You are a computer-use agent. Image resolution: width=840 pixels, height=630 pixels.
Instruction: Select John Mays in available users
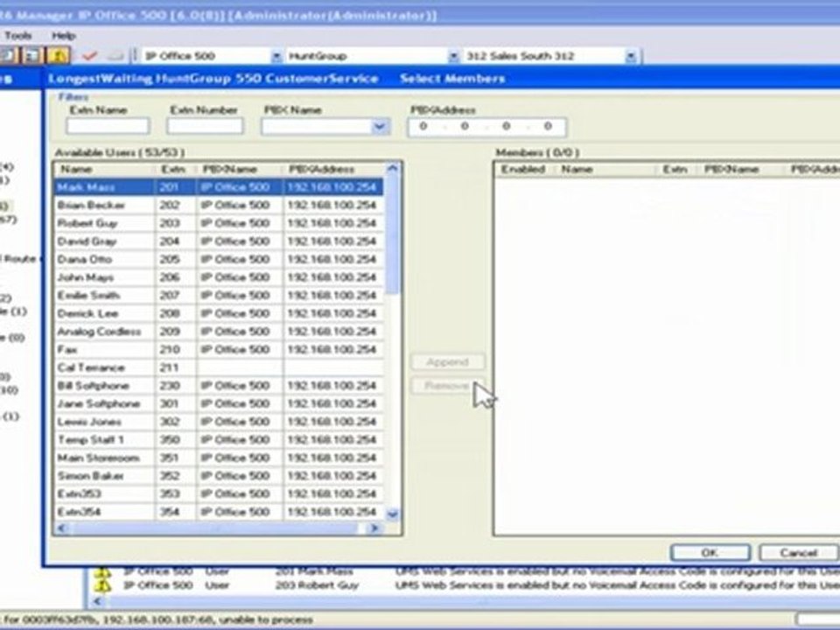pyautogui.click(x=219, y=277)
